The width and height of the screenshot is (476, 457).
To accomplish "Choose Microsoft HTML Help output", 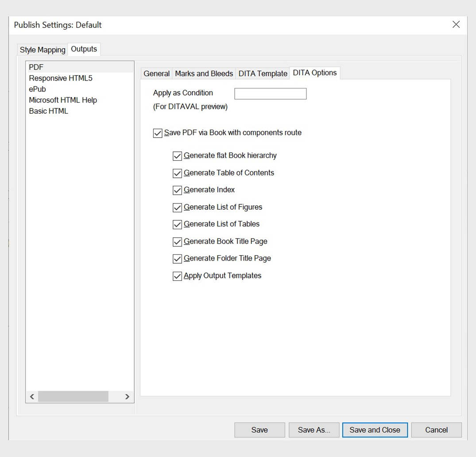I will tap(63, 100).
